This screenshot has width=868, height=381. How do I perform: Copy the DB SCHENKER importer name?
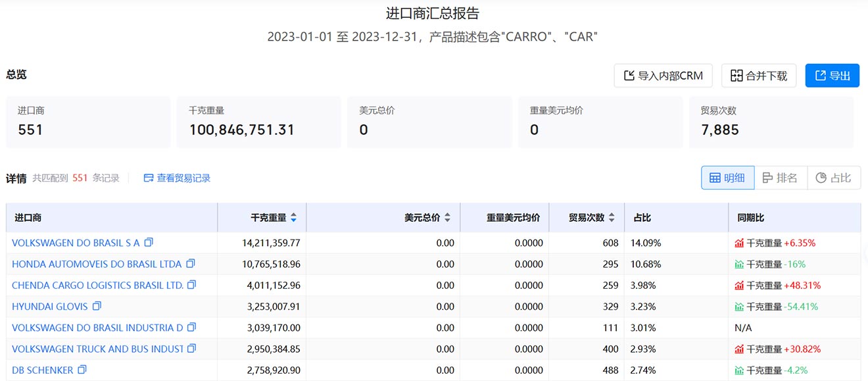pyautogui.click(x=82, y=370)
